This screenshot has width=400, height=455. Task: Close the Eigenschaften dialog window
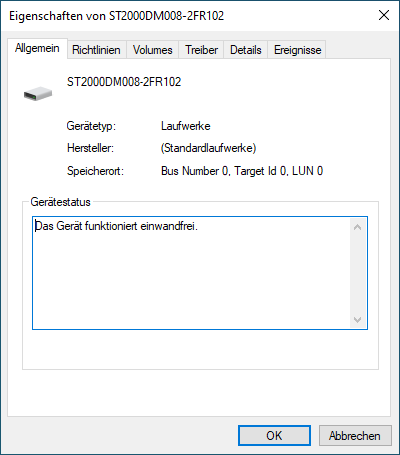pos(384,15)
